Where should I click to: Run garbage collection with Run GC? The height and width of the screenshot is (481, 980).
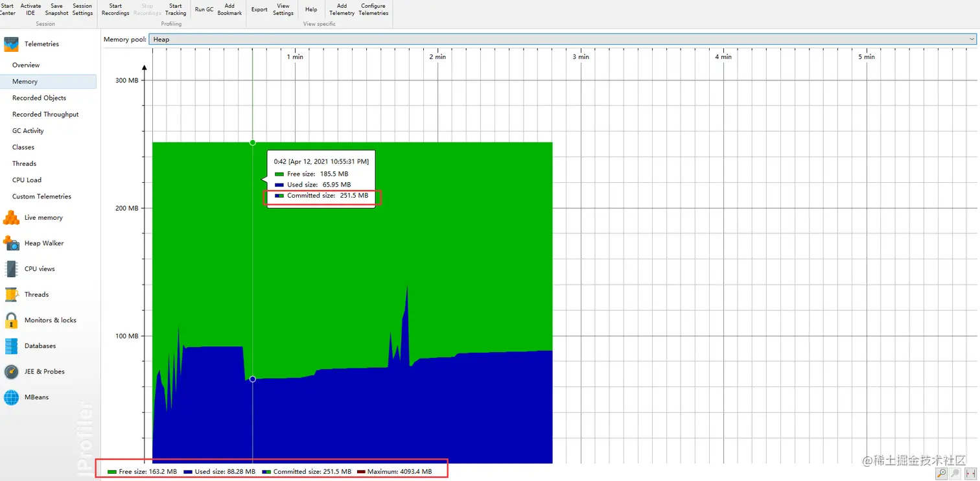click(x=204, y=9)
